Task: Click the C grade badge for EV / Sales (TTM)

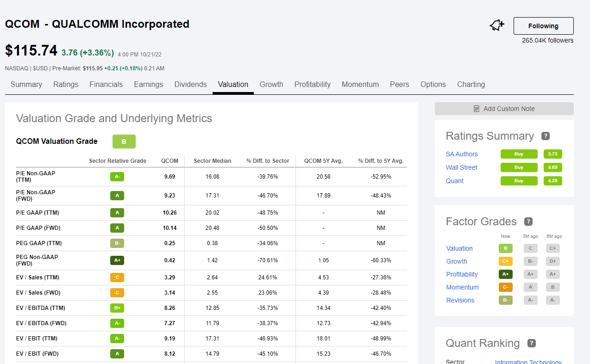Action: (117, 278)
